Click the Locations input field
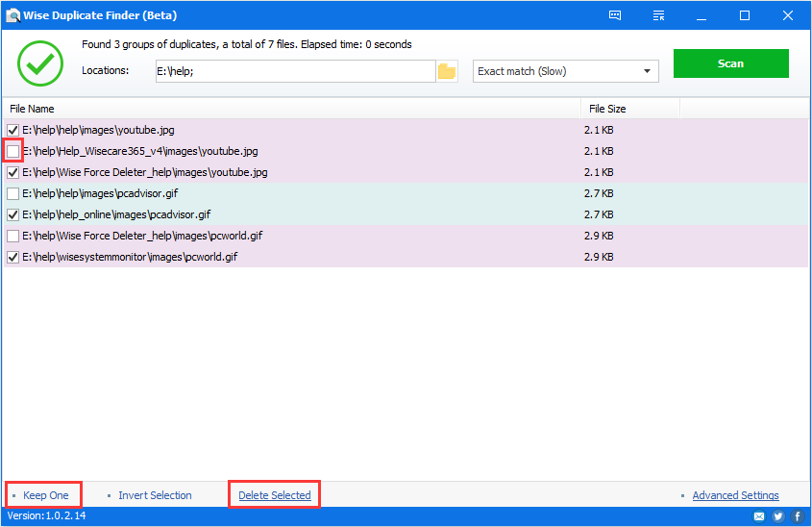Viewport: 812px width, 527px height. (x=296, y=71)
